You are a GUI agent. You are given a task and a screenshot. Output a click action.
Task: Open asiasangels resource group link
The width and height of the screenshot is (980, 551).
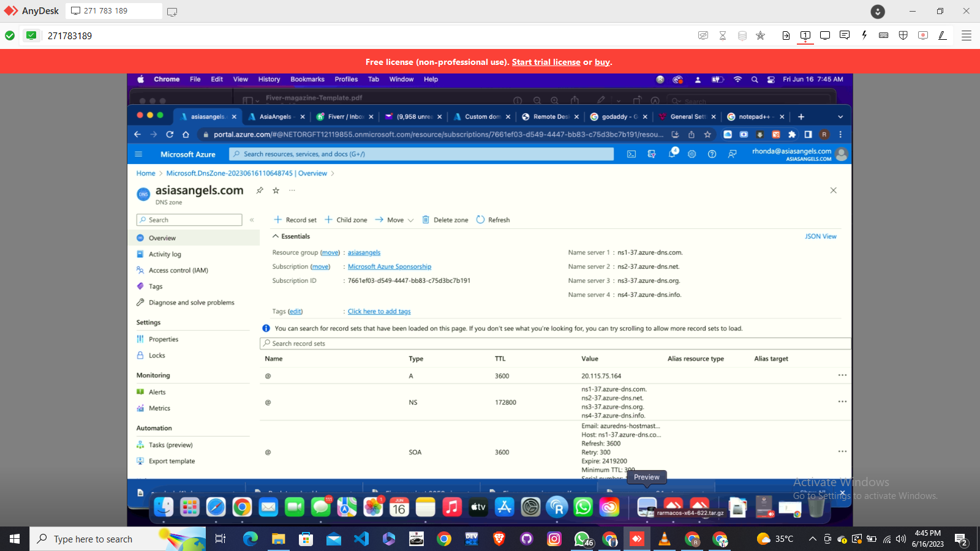pyautogui.click(x=364, y=253)
